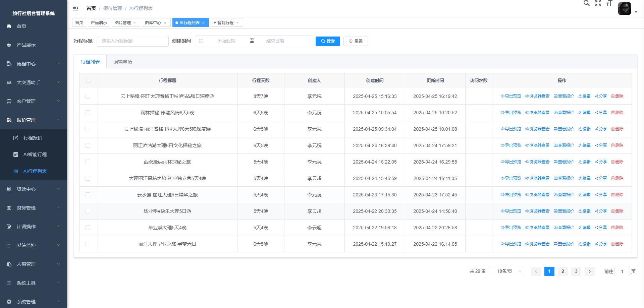Click the user avatar in the top right
Viewport: 644px width, 308px height.
pyautogui.click(x=624, y=8)
